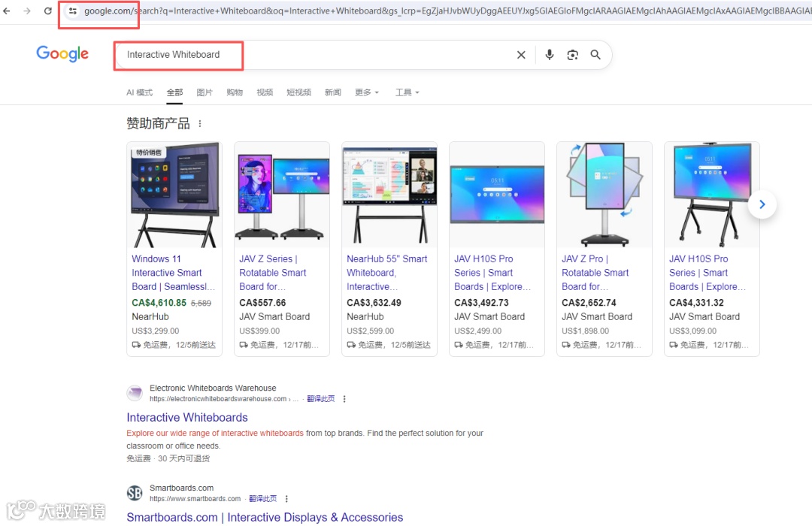Submit search with the magnifying glass icon
Viewport: 812px width, 526px height.
595,54
